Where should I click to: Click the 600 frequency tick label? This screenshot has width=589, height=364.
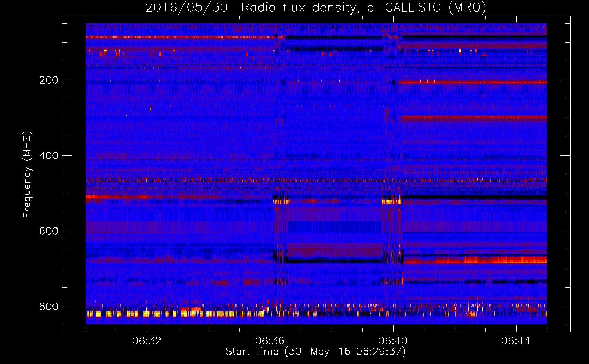coord(49,232)
